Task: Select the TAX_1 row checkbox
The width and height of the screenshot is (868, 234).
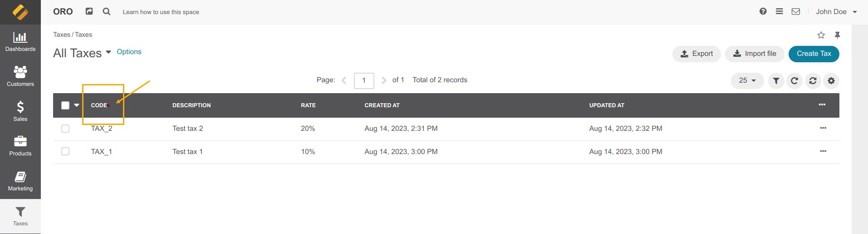Action: [65, 151]
